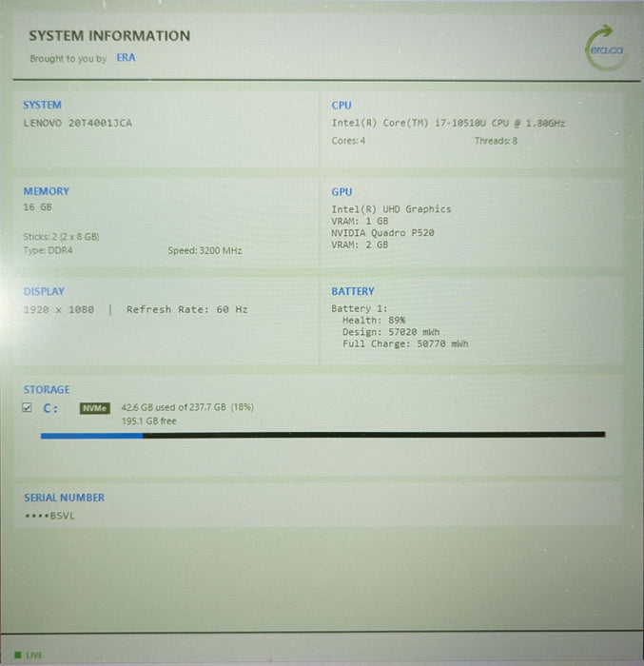Image resolution: width=644 pixels, height=666 pixels.
Task: Click the C: drive usage bar
Action: (322, 435)
